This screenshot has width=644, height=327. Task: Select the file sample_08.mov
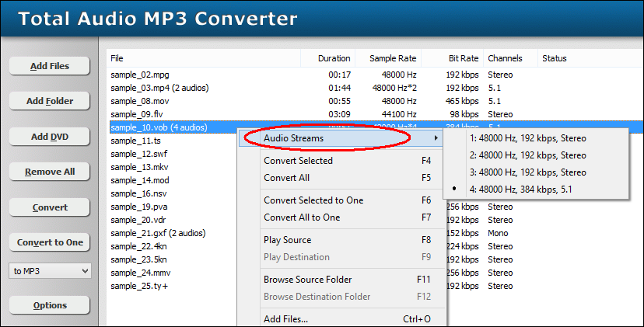pyautogui.click(x=140, y=101)
